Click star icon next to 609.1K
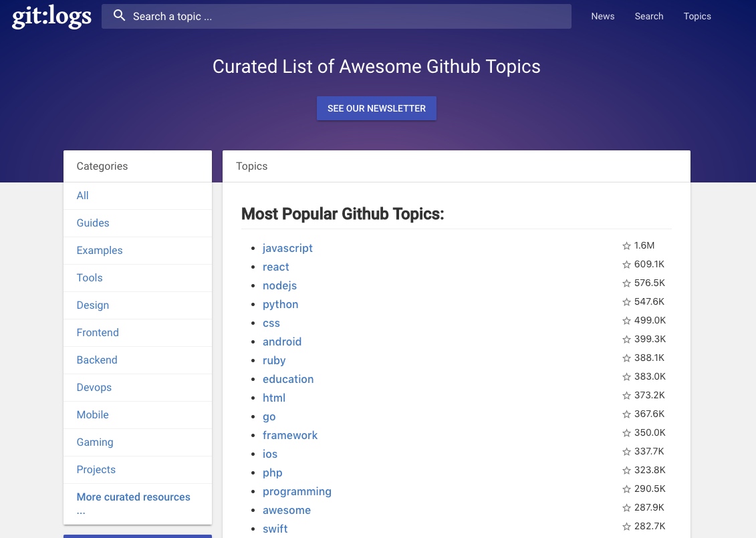The image size is (756, 538). pyautogui.click(x=627, y=265)
